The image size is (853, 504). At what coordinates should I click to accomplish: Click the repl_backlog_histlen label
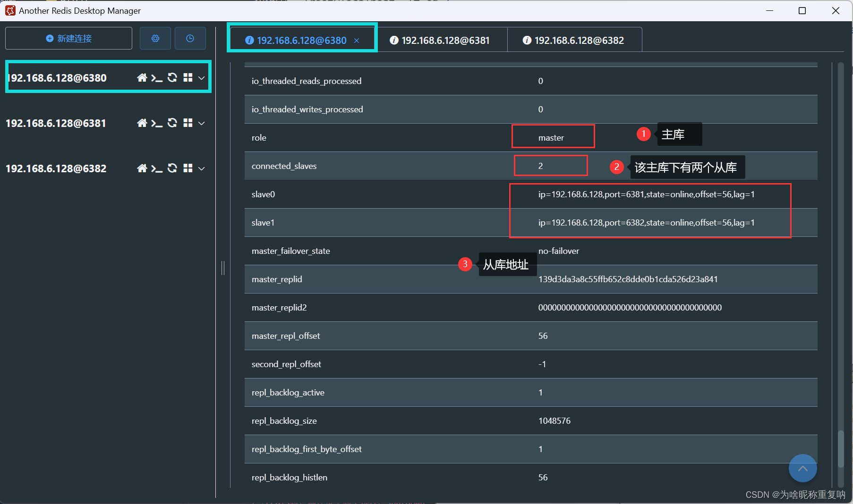click(290, 478)
